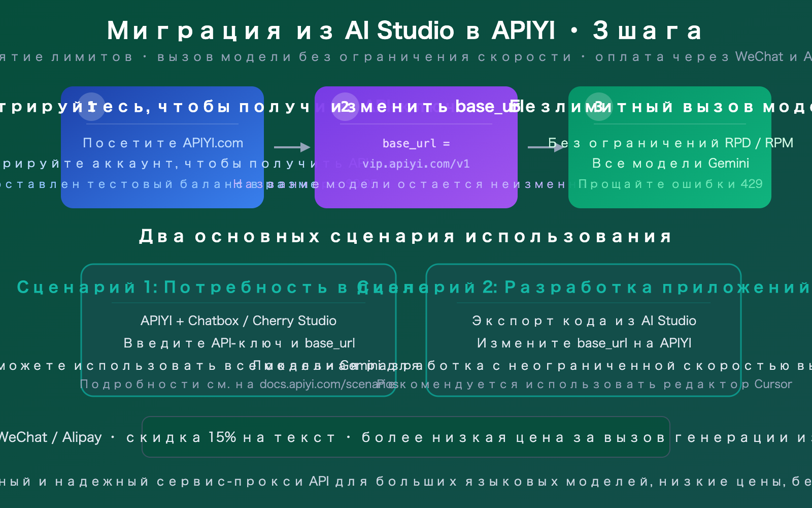Collapse the APIYI + Chatbox / Cherry Studio entry
The image size is (812, 508).
239,321
